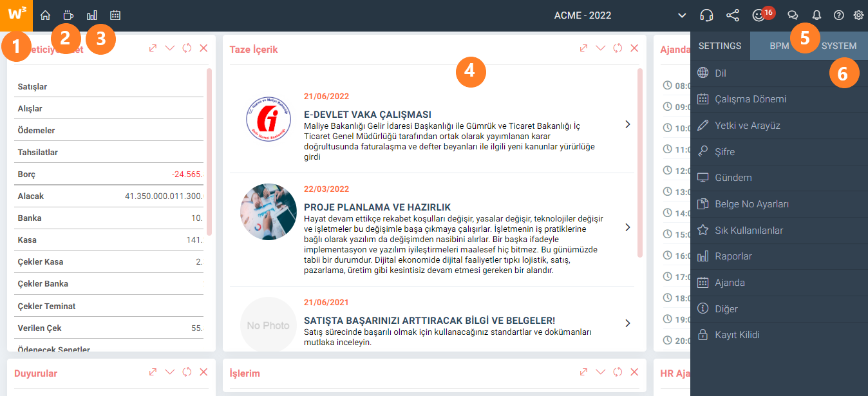Click the orange Workcube W logo
This screenshot has width=868, height=396.
pos(16,15)
